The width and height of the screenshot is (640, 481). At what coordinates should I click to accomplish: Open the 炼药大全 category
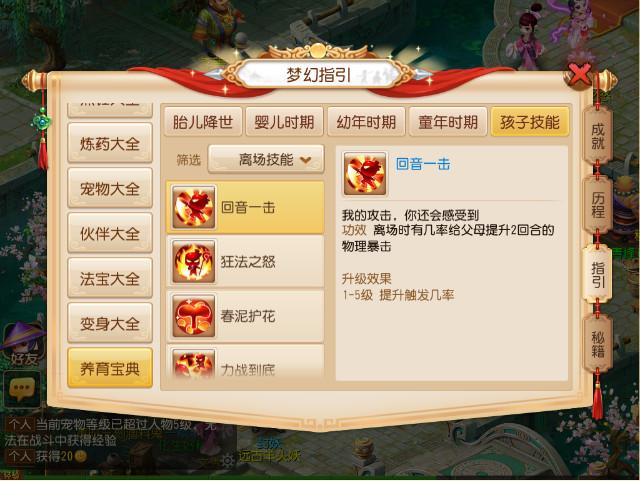(110, 144)
